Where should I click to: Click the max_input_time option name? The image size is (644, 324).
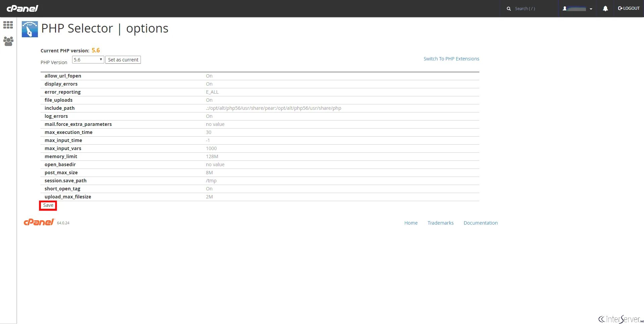(x=63, y=140)
